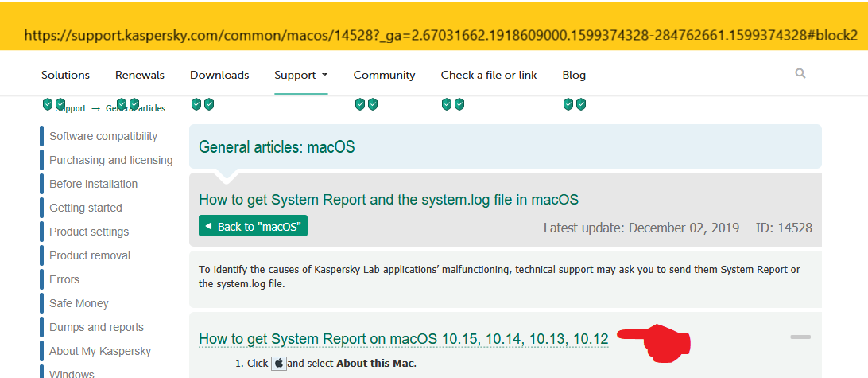Image resolution: width=868 pixels, height=378 pixels.
Task: Click green shield icons under Blog
Action: tap(575, 104)
